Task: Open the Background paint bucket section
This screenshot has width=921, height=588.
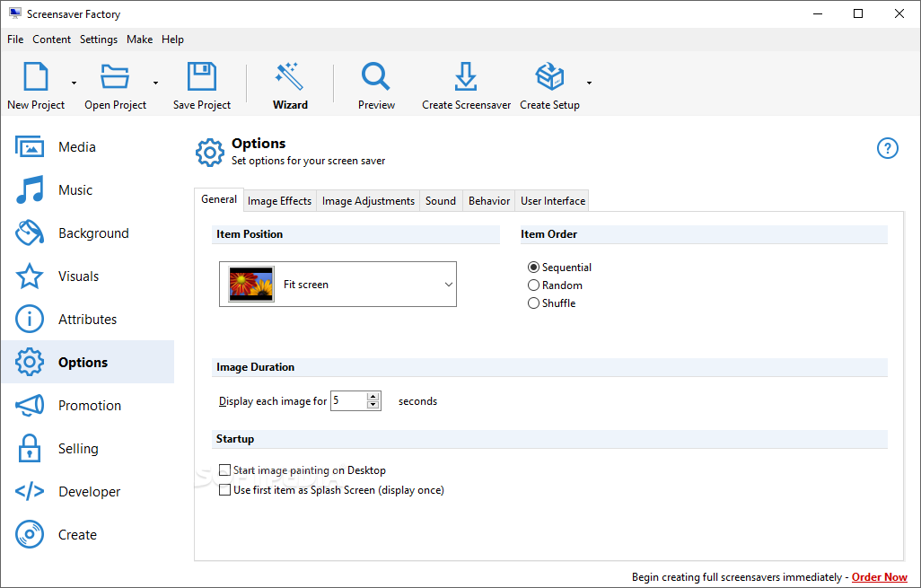Action: [x=88, y=233]
